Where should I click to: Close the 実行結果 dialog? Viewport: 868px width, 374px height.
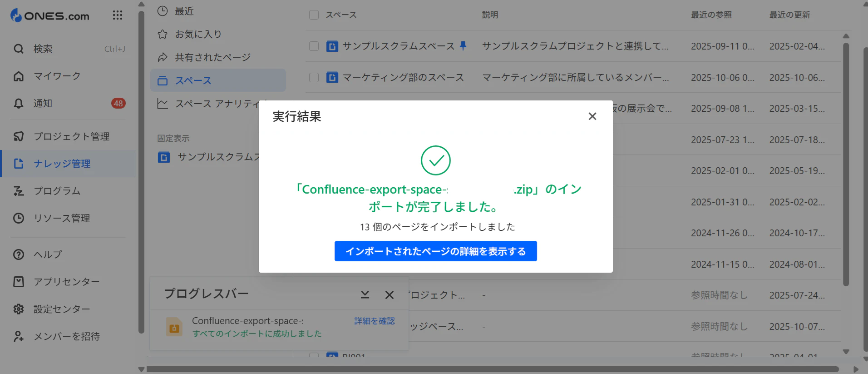tap(592, 116)
